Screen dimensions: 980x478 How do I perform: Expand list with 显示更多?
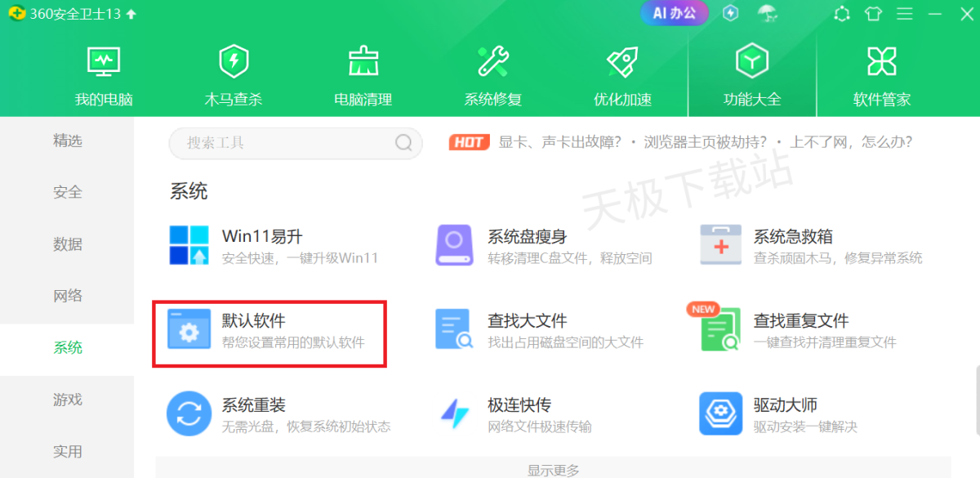[x=553, y=470]
